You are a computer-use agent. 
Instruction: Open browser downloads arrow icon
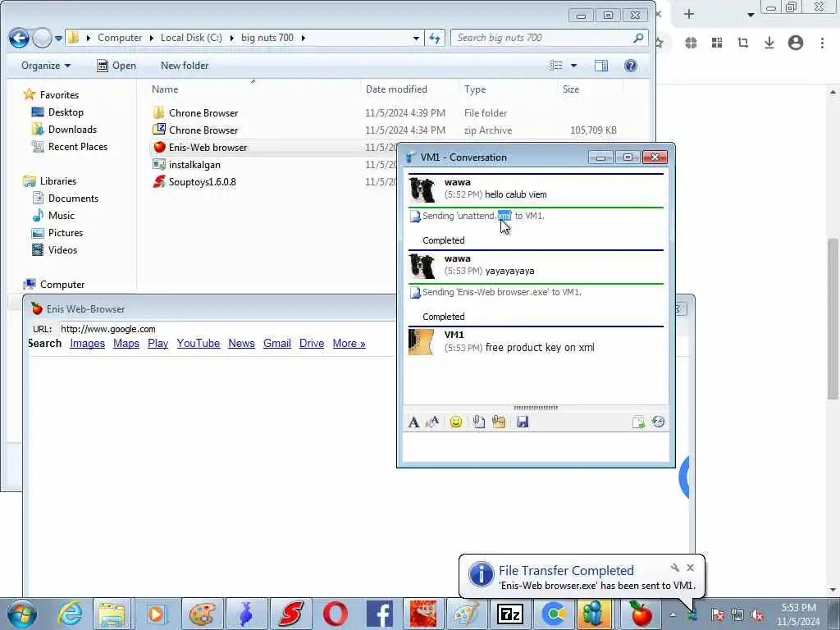click(x=769, y=43)
